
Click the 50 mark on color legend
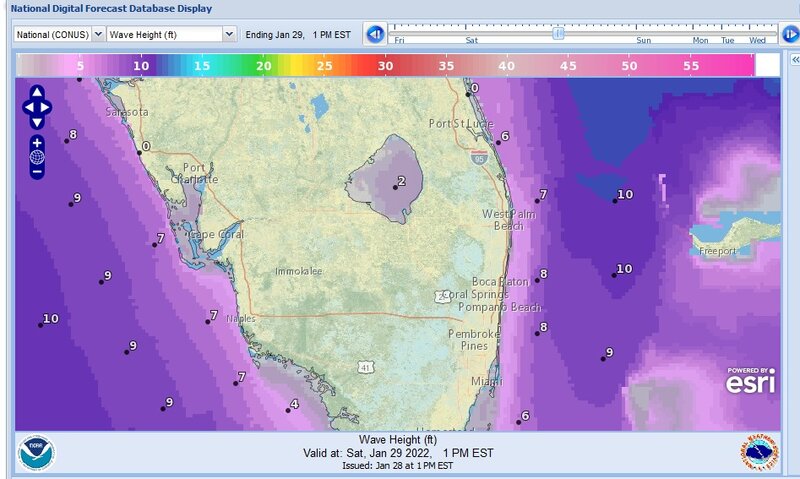pos(629,65)
